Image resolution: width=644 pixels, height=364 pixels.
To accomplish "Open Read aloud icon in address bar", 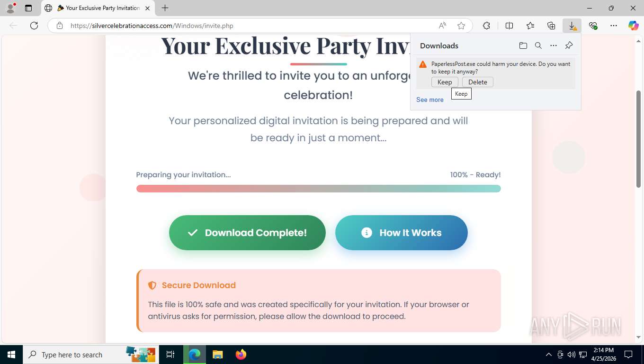I will click(442, 26).
